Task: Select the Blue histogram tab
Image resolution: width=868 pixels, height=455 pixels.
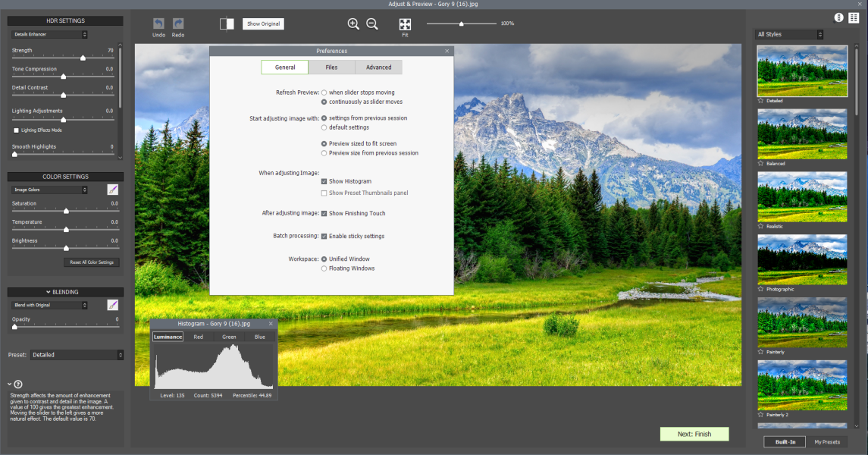Action: point(259,337)
